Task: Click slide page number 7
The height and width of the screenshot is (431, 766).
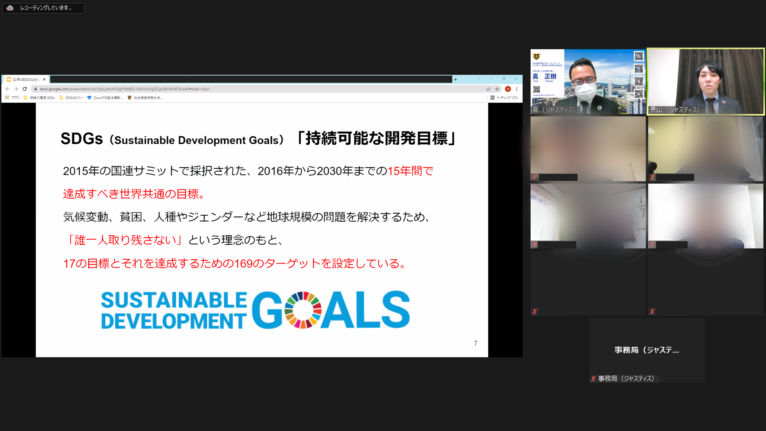Action: [475, 344]
